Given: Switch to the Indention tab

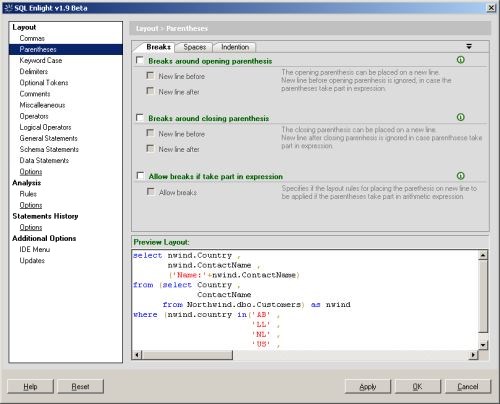Looking at the screenshot, I should click(235, 47).
